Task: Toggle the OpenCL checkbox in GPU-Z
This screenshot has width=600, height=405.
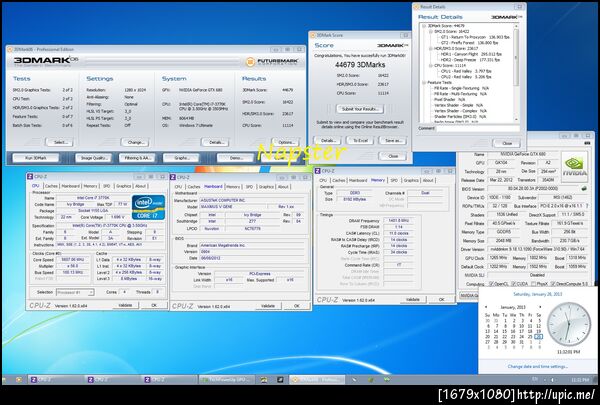Action: click(x=492, y=284)
